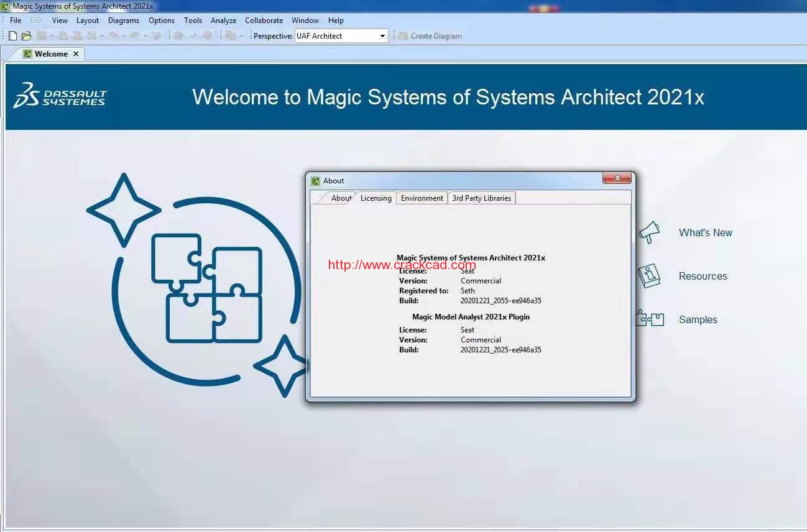Click build value 20201221_2055-ee946a35
This screenshot has height=532, width=807.
(x=501, y=301)
